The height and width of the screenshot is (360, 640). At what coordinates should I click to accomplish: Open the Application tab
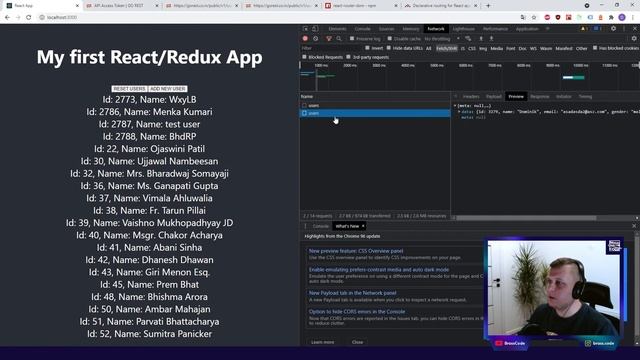click(x=527, y=29)
